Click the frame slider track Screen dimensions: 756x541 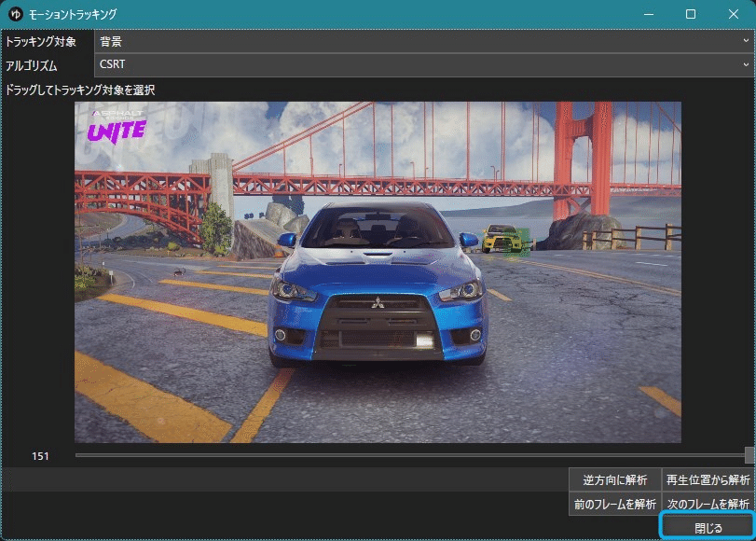410,455
